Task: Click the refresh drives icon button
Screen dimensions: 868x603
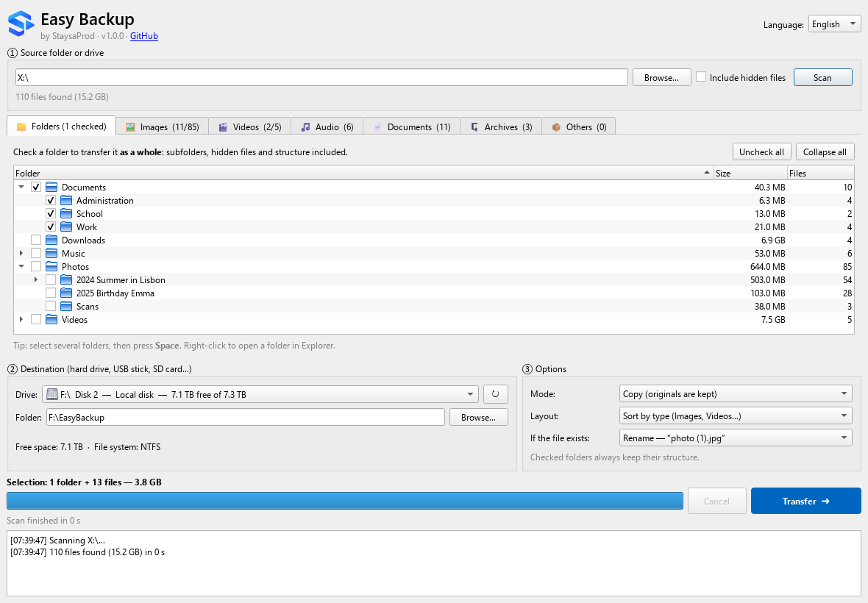Action: (x=496, y=394)
